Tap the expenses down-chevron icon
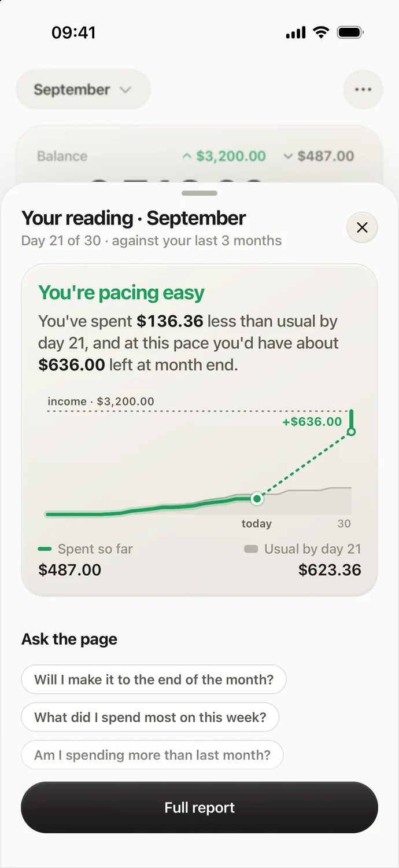 [288, 156]
